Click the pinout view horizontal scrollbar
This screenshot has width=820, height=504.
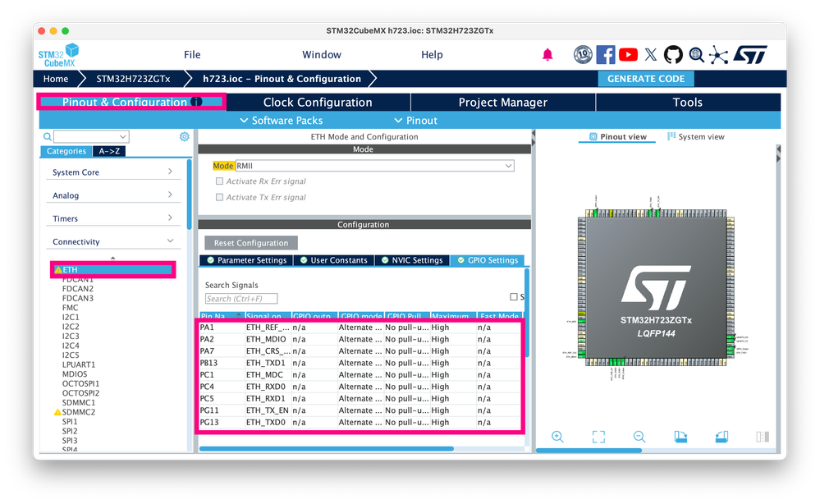point(589,450)
